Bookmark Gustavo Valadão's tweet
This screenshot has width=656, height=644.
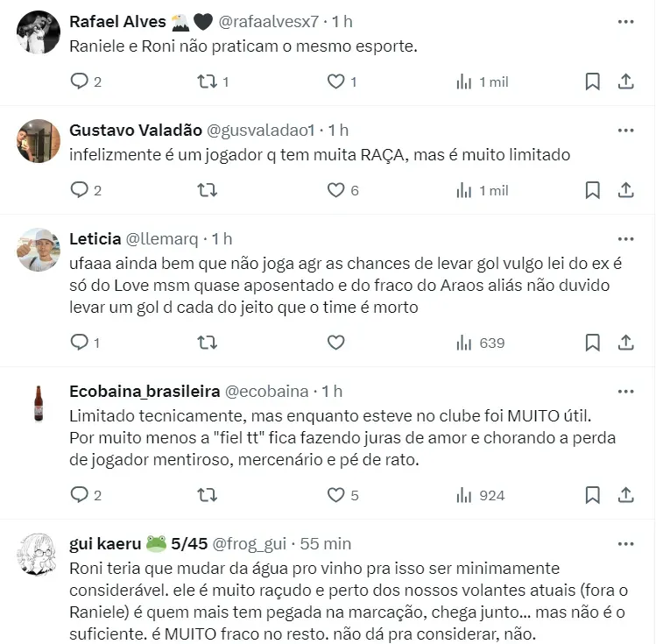pyautogui.click(x=592, y=190)
